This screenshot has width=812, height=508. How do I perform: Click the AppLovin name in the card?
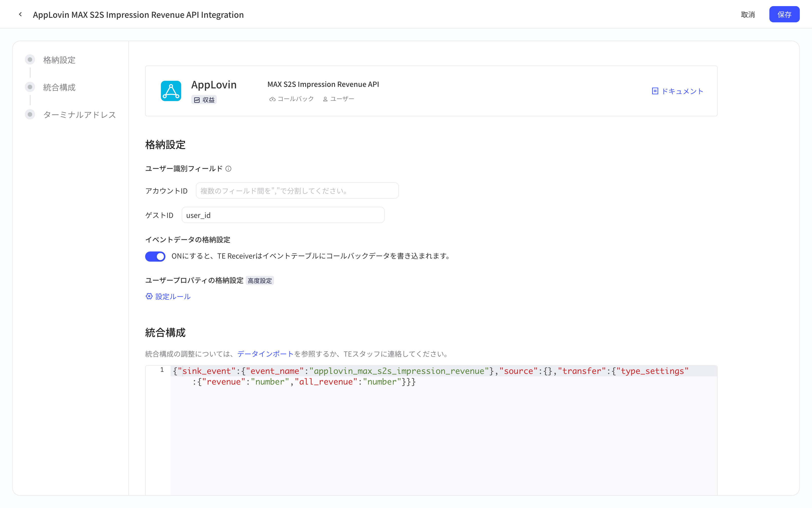pyautogui.click(x=214, y=85)
